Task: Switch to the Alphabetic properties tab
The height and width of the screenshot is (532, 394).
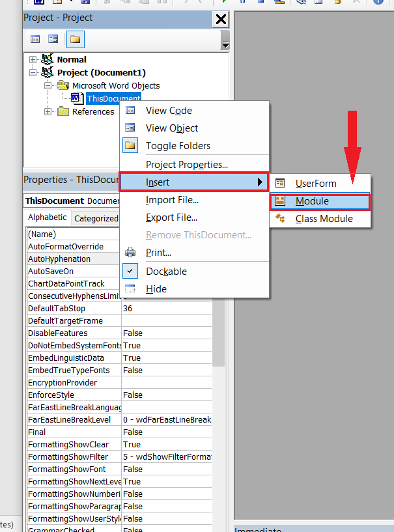Action: click(47, 217)
